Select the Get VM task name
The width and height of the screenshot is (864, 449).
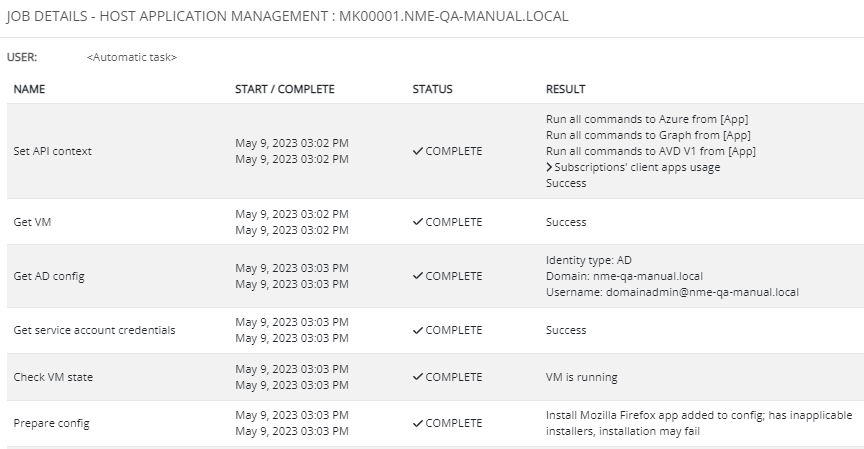[32, 222]
